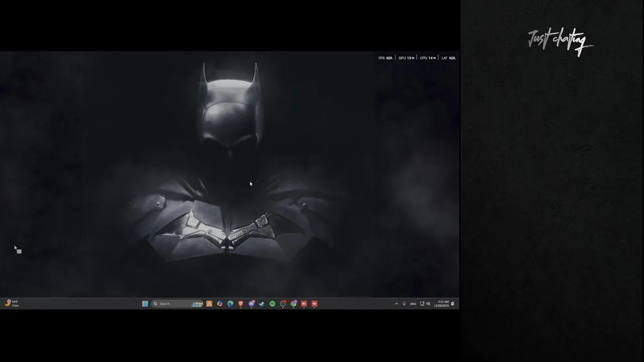
Task: Open the clock showing 2:12 AM
Action: point(441,304)
